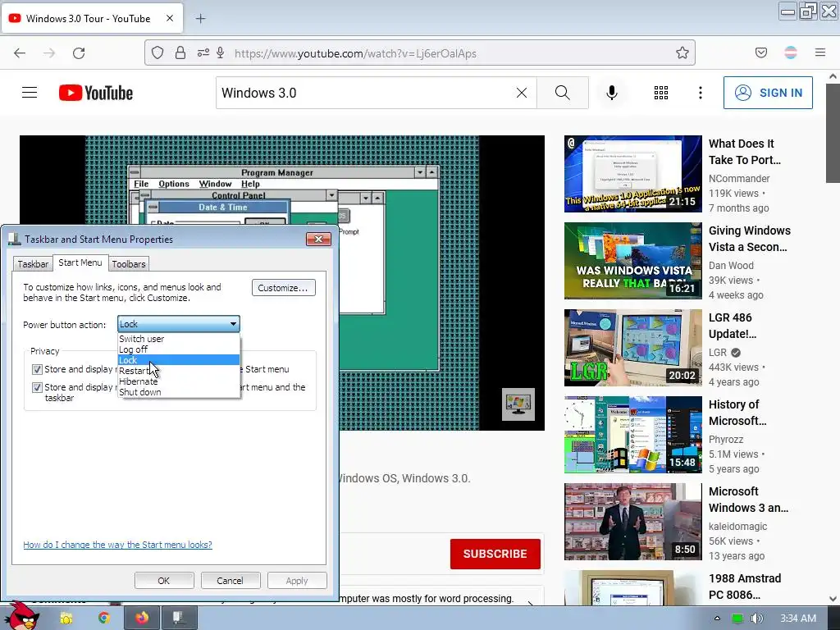Open the LGR 486 Update thumbnail
Viewport: 840px width, 630px height.
coord(632,348)
